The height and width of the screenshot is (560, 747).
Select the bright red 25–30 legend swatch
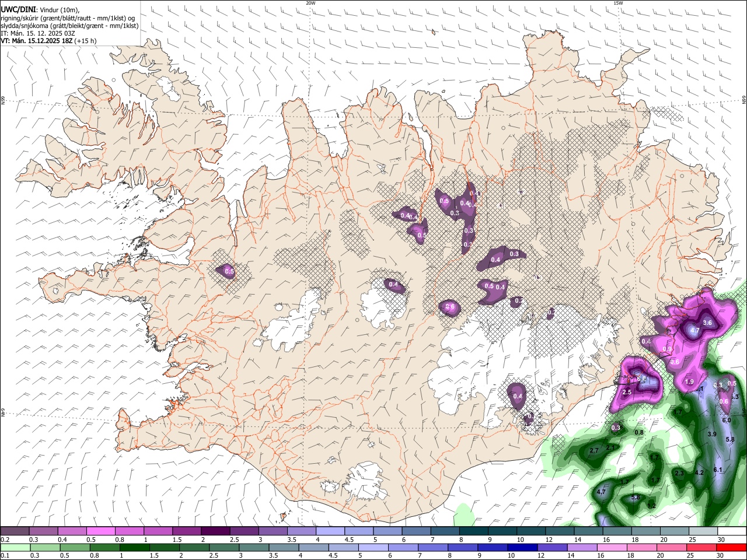click(x=731, y=548)
